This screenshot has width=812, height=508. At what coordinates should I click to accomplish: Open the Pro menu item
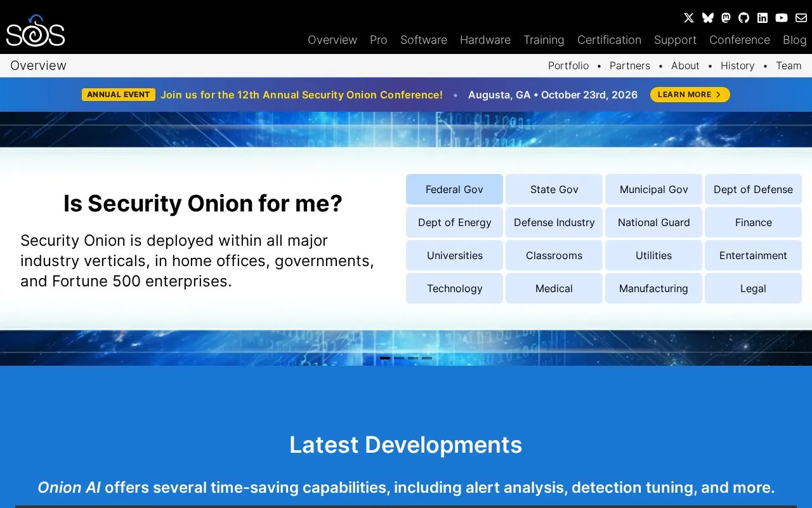pyautogui.click(x=379, y=40)
